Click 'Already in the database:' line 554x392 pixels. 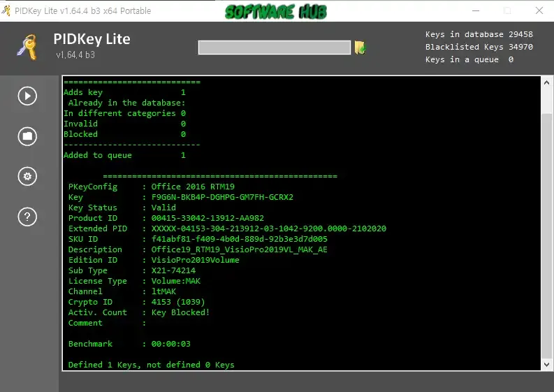(x=126, y=103)
